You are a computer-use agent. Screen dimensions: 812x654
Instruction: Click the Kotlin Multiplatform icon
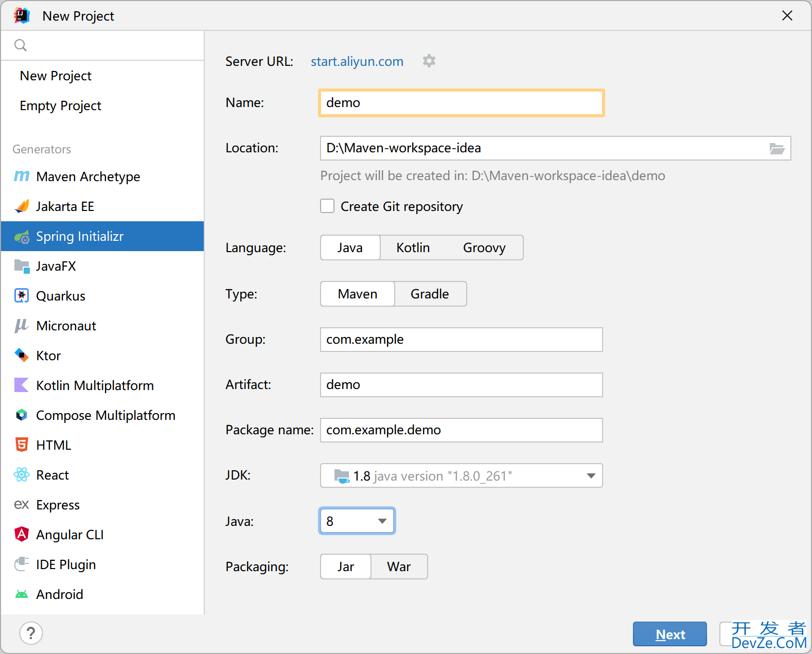point(22,385)
